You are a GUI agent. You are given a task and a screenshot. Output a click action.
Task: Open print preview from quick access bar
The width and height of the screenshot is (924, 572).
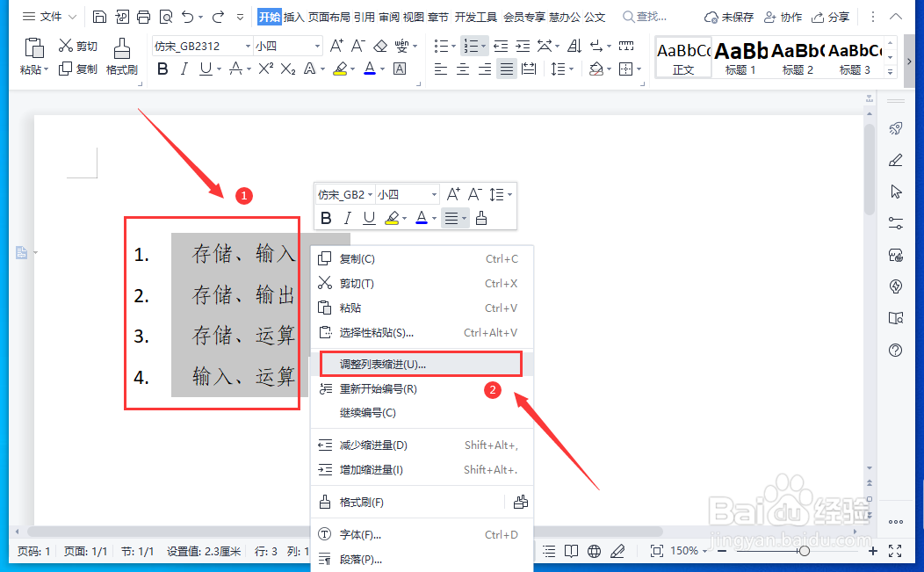click(x=166, y=17)
